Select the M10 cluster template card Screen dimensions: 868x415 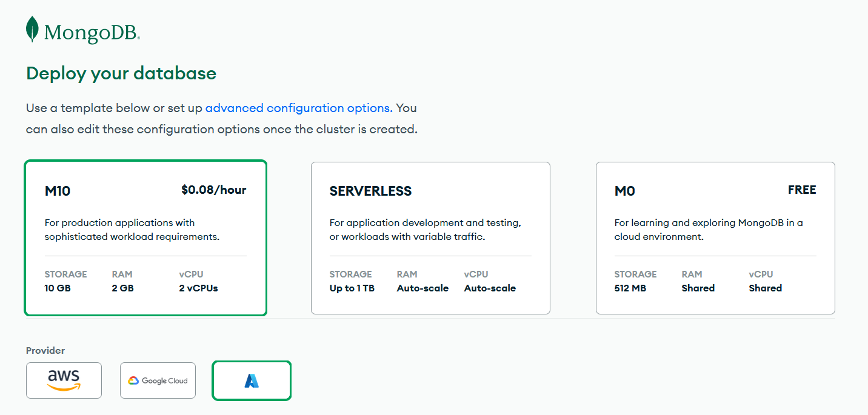(x=145, y=238)
